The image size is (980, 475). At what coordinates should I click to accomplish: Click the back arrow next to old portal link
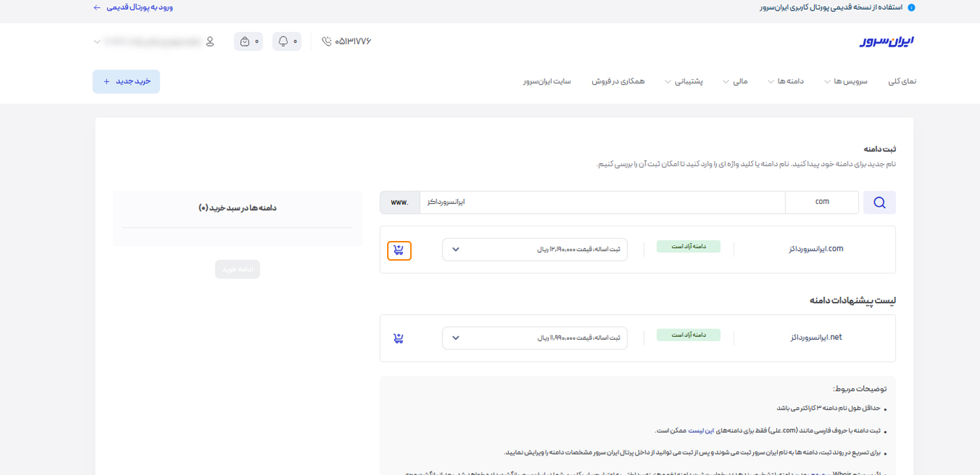pos(97,7)
